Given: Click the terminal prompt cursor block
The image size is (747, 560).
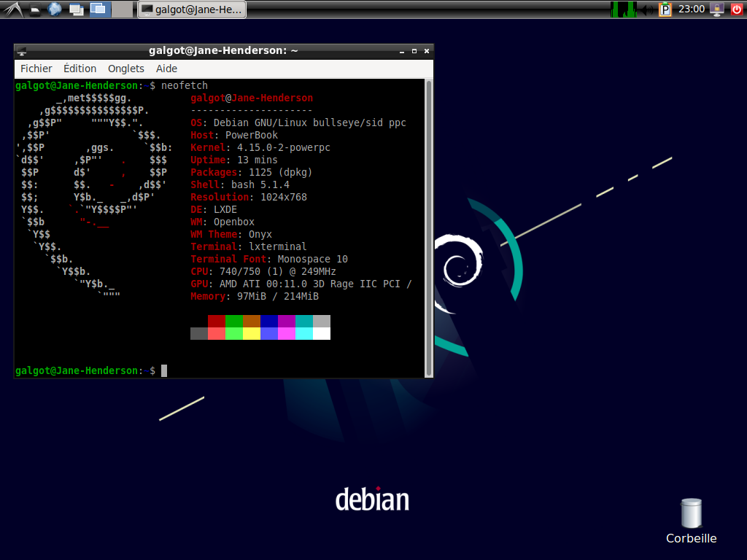Looking at the screenshot, I should [x=164, y=370].
